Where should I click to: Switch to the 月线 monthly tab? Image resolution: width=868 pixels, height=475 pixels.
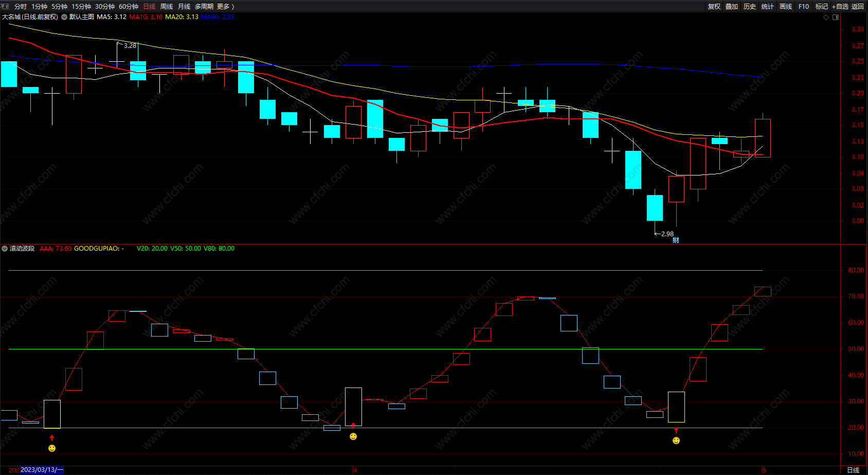(x=184, y=7)
